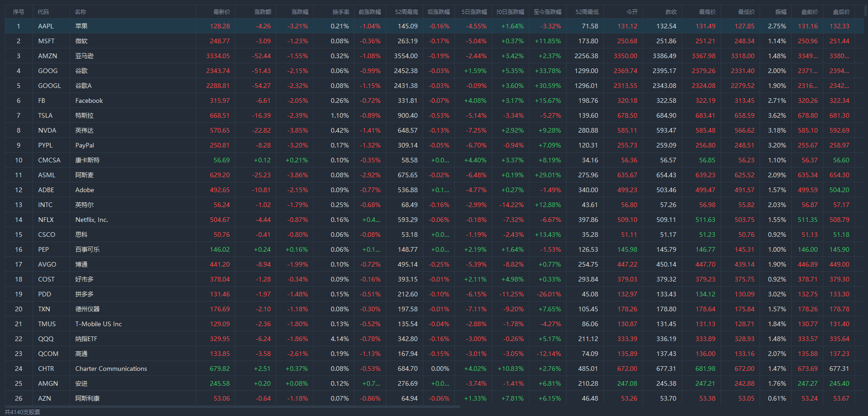Click the 5日涨跌幅 column header
The height and width of the screenshot is (416, 868).
click(x=474, y=12)
